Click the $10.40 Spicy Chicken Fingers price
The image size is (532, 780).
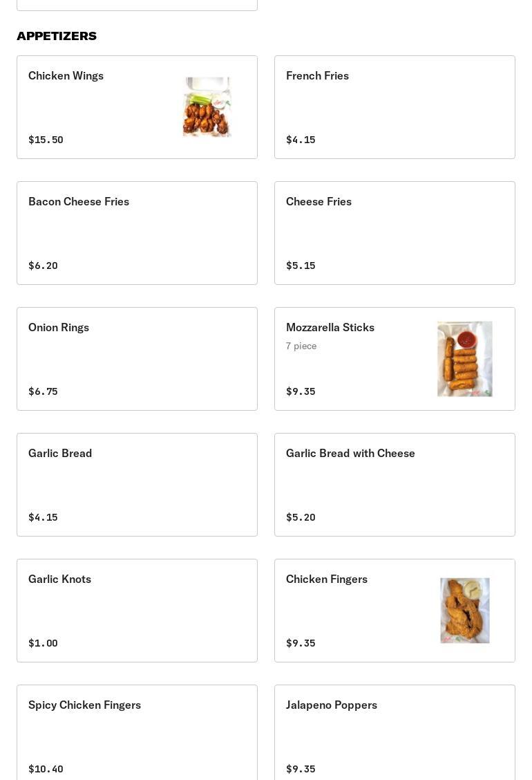46,769
